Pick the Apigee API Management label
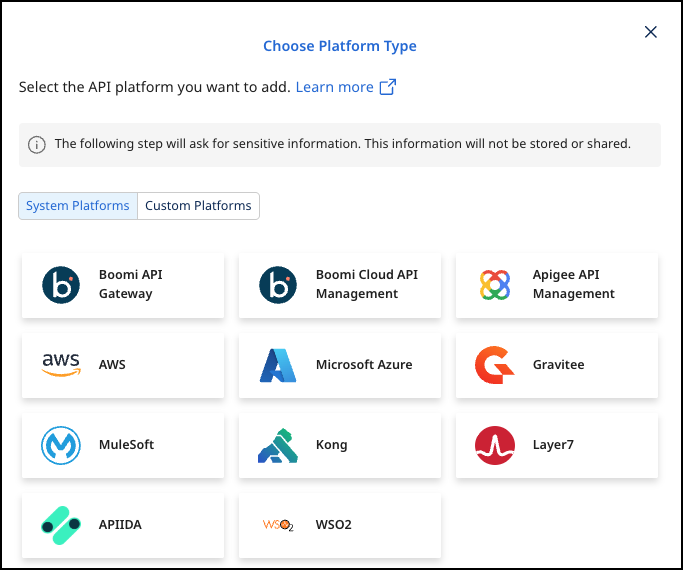This screenshot has width=683, height=570. [x=574, y=284]
